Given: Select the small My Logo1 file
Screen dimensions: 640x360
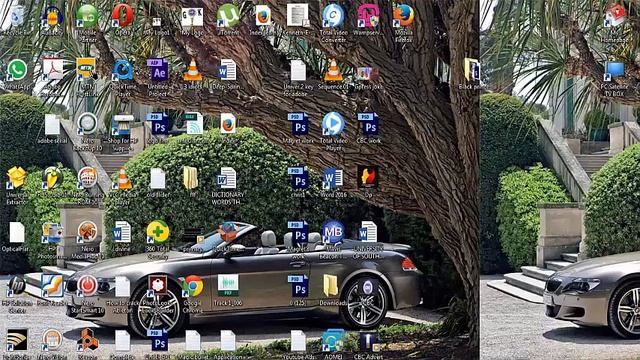Looking at the screenshot, I should coord(157,22).
